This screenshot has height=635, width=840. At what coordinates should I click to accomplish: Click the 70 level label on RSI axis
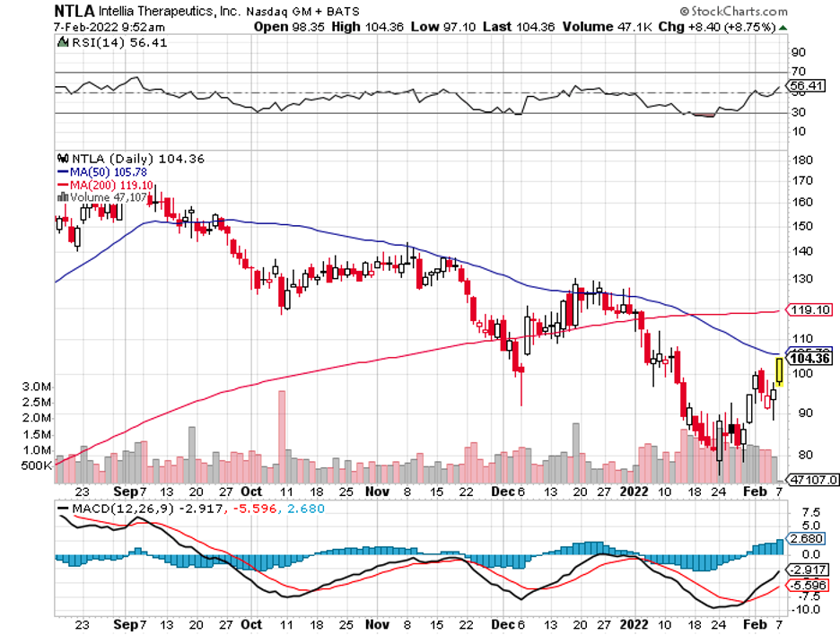point(798,71)
